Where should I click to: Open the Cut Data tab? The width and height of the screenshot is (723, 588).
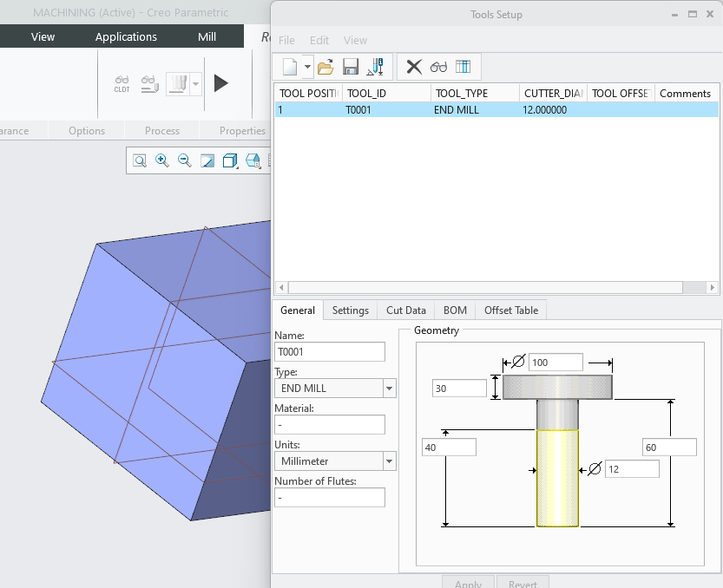pos(406,310)
